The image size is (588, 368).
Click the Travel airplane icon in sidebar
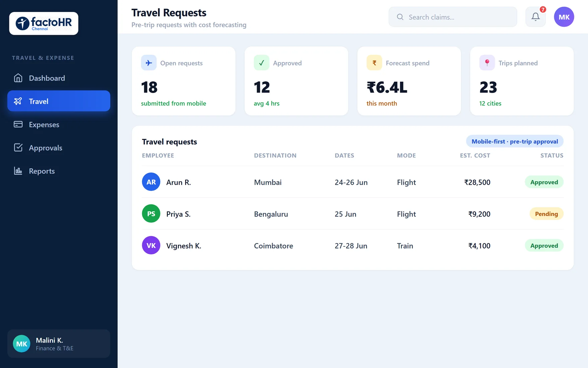pyautogui.click(x=18, y=101)
